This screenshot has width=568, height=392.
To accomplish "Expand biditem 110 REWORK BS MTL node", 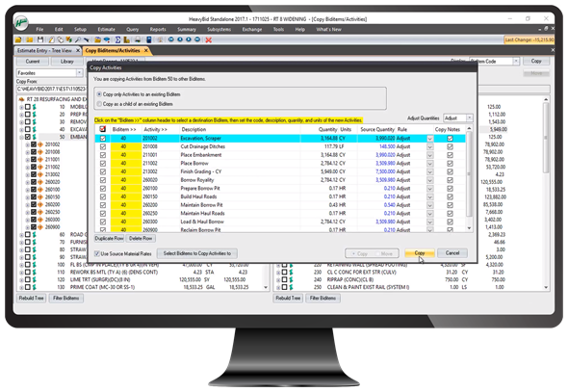I will (x=22, y=272).
